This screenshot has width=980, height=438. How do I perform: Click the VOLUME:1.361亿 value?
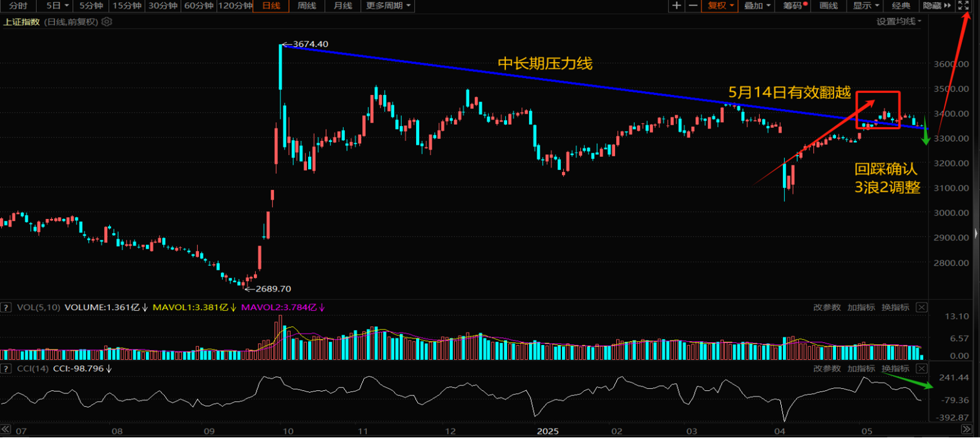click(102, 308)
